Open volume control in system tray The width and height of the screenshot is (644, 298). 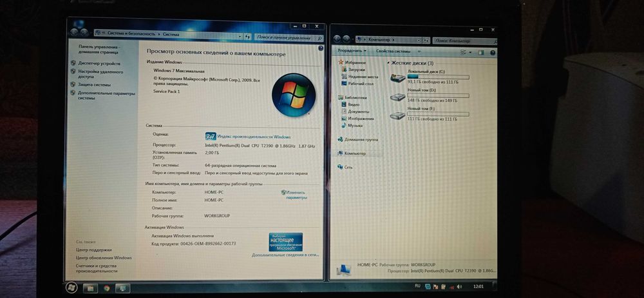click(459, 286)
